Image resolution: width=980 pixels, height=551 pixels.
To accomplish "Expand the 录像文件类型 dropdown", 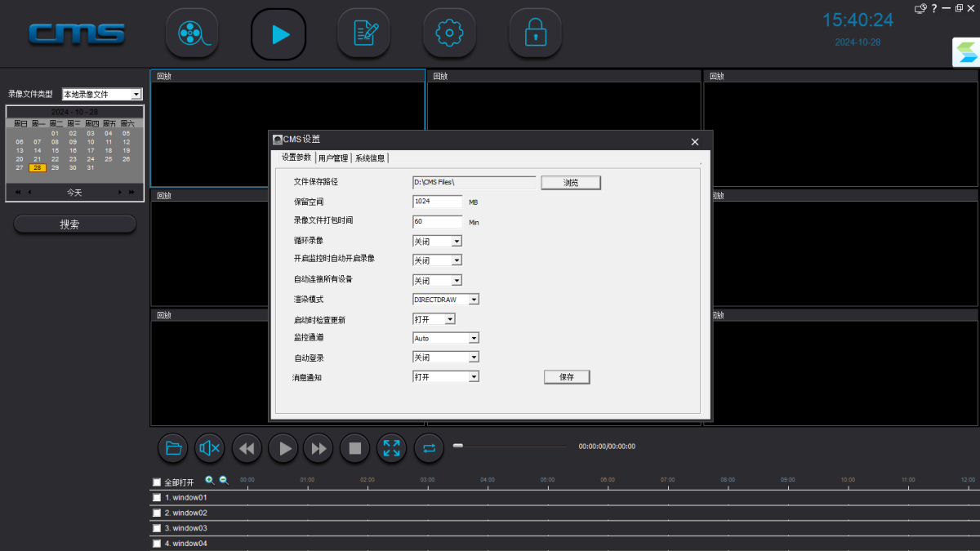I will 136,95.
